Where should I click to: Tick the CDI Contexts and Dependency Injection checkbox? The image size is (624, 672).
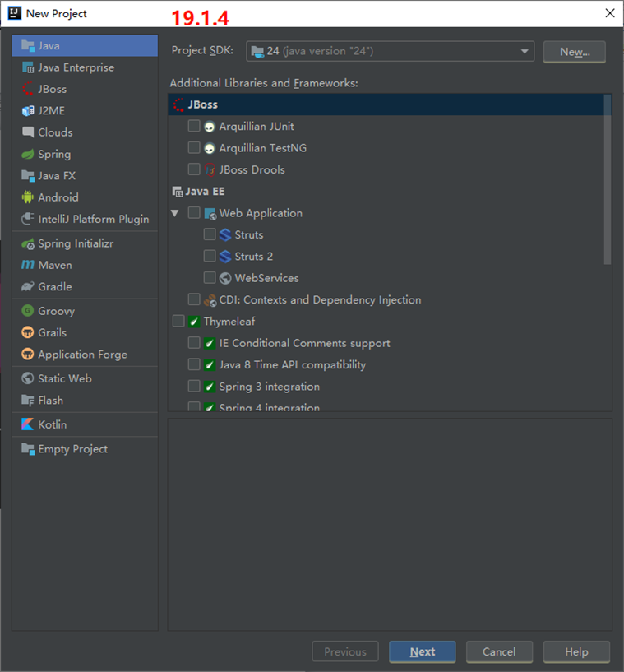pos(194,299)
